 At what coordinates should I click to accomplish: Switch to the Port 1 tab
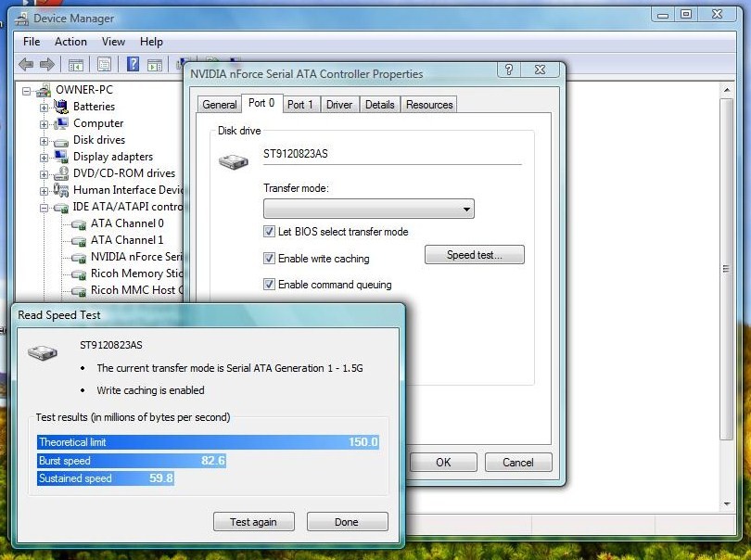pos(299,105)
